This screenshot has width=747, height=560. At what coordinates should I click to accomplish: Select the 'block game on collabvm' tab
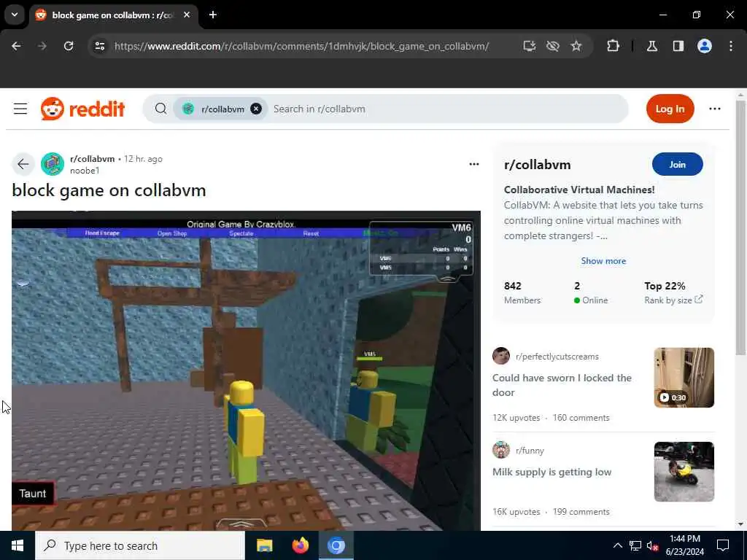click(113, 15)
